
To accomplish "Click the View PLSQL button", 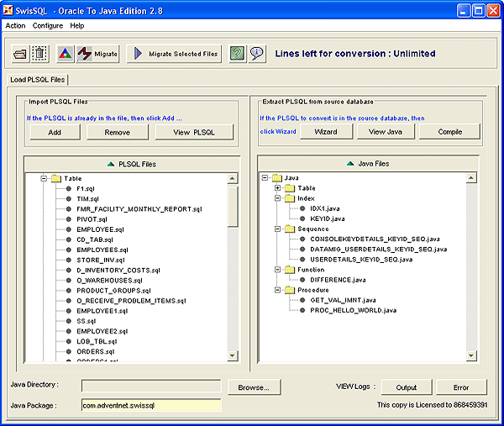I will 194,132.
